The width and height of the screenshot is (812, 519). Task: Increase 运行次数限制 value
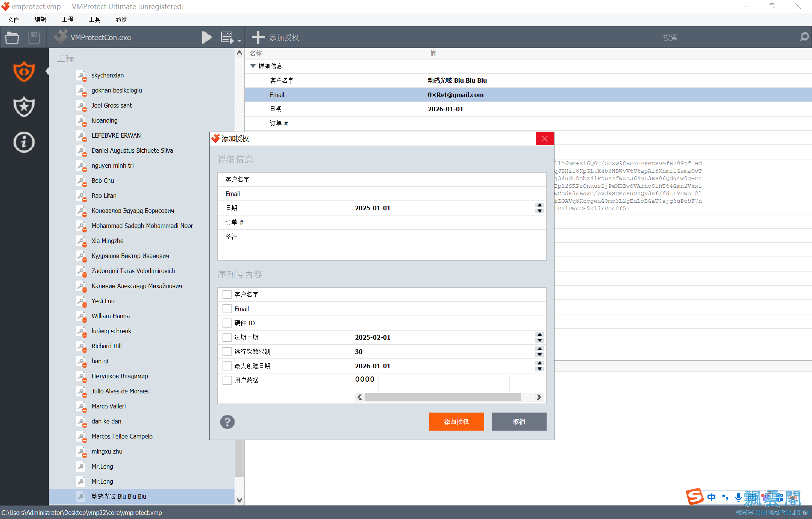pyautogui.click(x=540, y=349)
